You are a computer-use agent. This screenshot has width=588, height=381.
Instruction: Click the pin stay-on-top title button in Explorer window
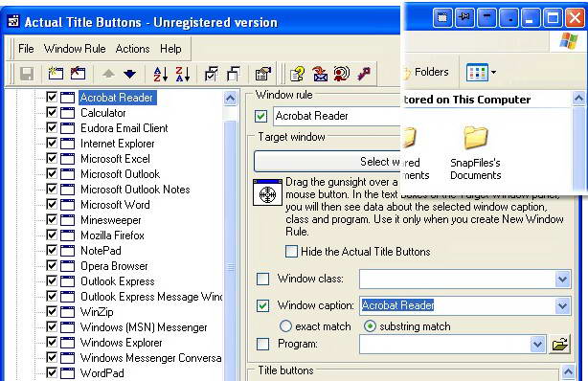[x=464, y=17]
